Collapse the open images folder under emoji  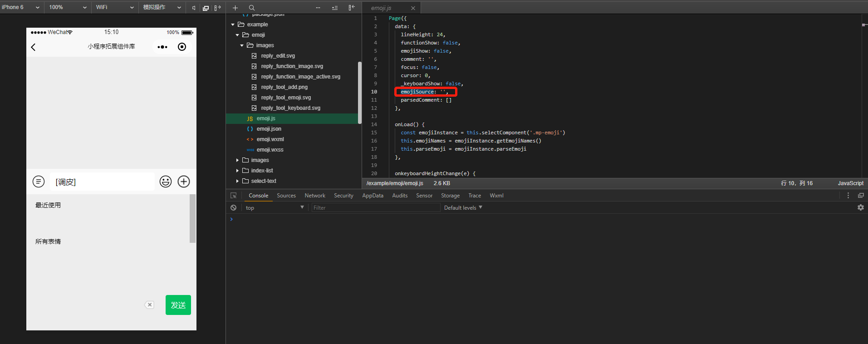[x=242, y=45]
